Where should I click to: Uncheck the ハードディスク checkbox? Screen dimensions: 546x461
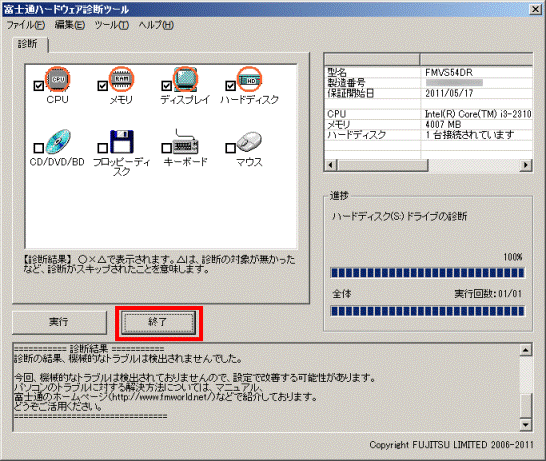pos(230,86)
